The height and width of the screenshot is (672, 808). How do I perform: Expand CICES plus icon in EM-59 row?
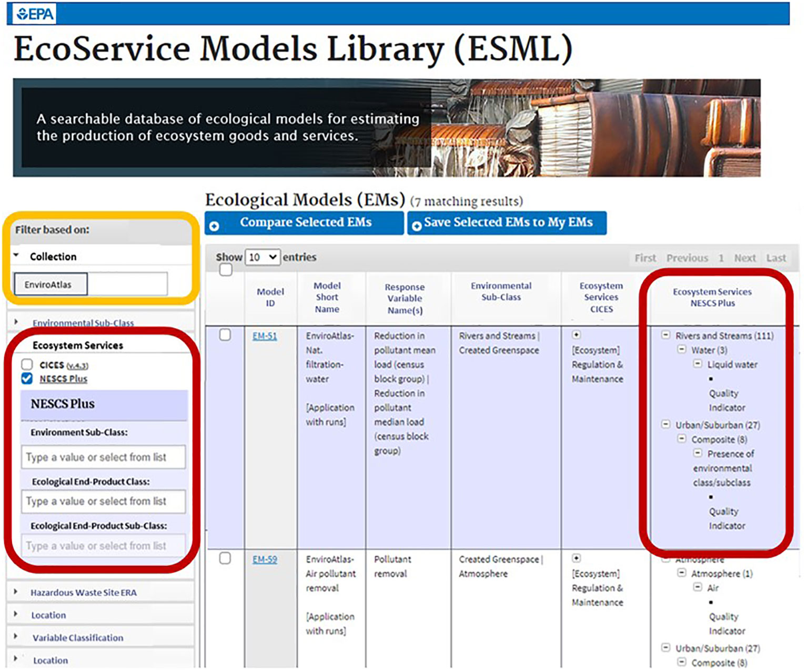[576, 558]
